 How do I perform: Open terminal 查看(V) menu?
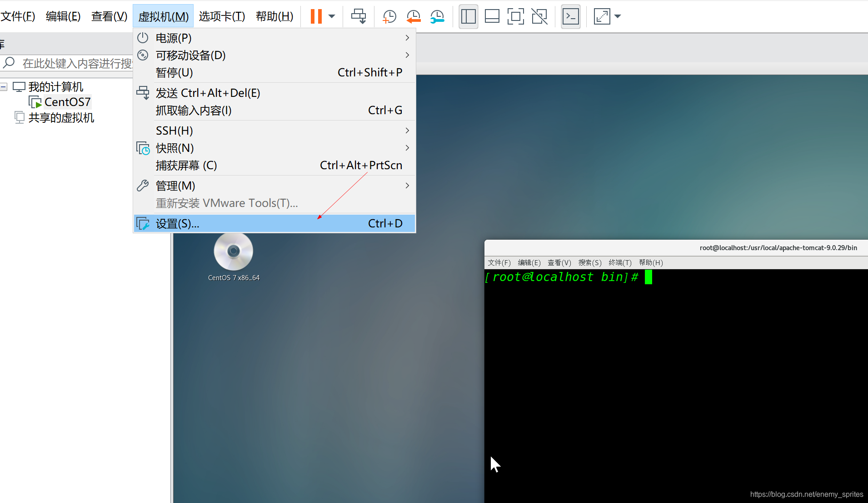click(x=559, y=262)
